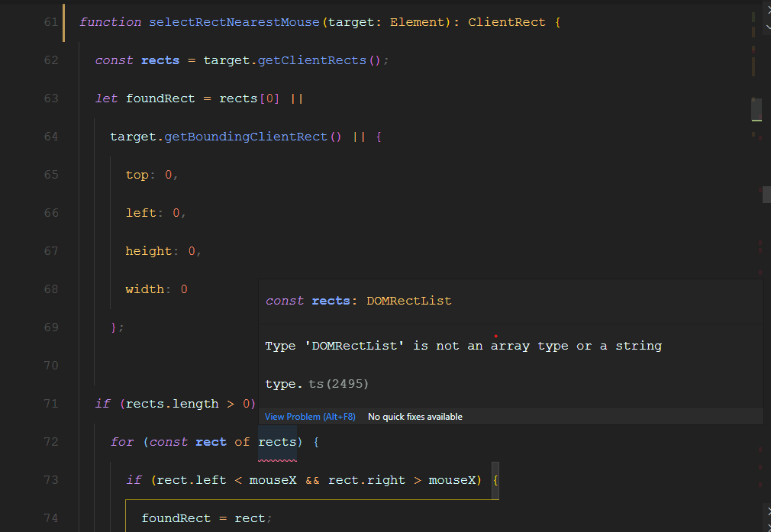Click the getBoundingClientRect call on line 64
The width and height of the screenshot is (771, 532).
(x=245, y=137)
